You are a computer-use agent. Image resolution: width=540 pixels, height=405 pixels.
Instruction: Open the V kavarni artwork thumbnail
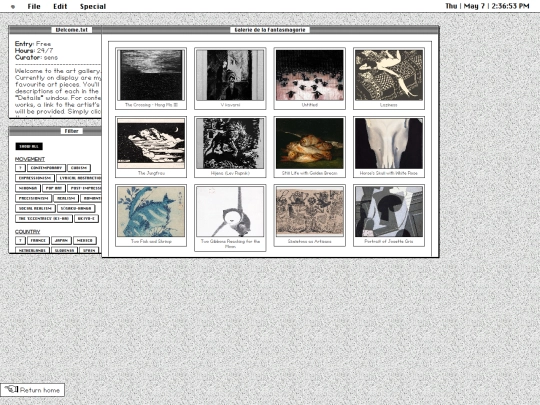click(230, 79)
